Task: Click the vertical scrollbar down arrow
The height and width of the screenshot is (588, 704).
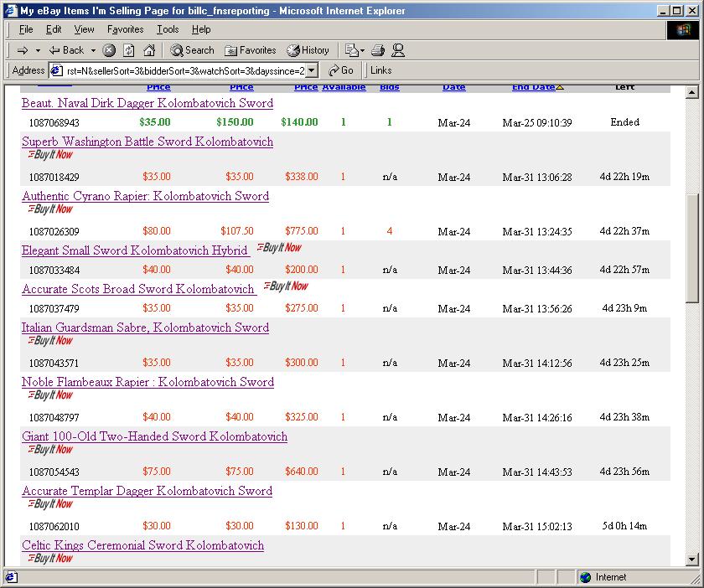Action: point(692,560)
